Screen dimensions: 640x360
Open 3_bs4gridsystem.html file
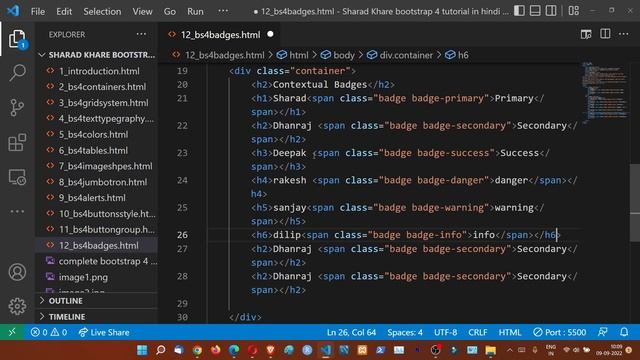point(103,103)
